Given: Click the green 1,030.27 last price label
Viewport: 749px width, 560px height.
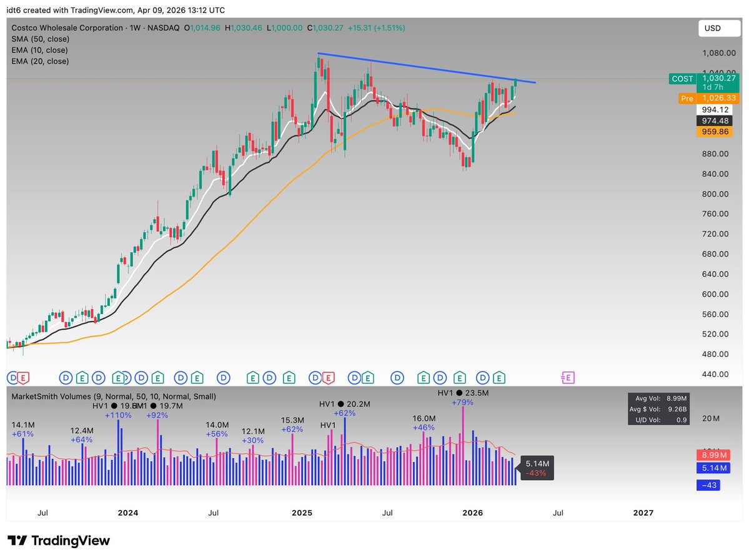Looking at the screenshot, I should click(718, 78).
